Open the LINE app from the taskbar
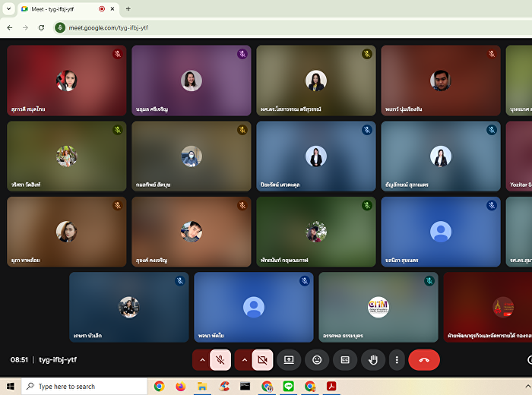This screenshot has width=532, height=395. (288, 387)
